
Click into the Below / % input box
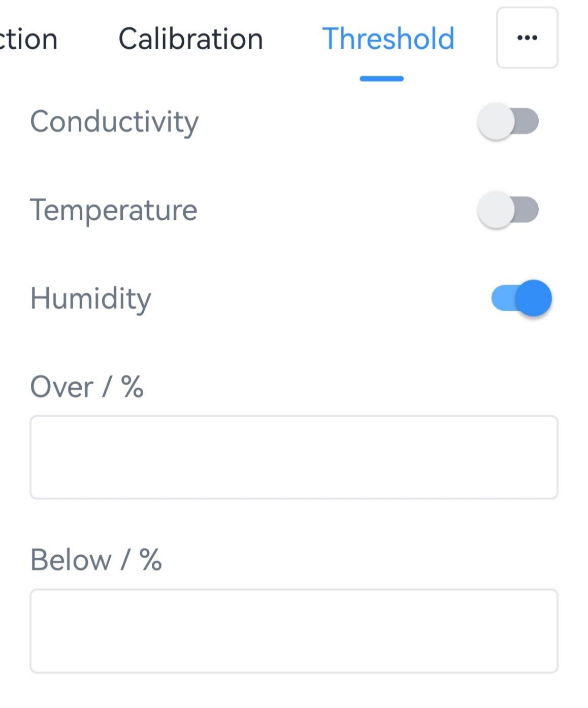293,631
